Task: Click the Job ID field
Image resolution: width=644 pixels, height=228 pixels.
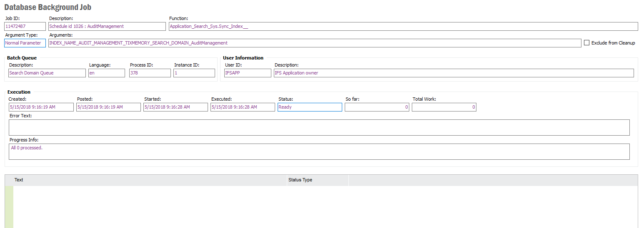Action: pos(25,26)
